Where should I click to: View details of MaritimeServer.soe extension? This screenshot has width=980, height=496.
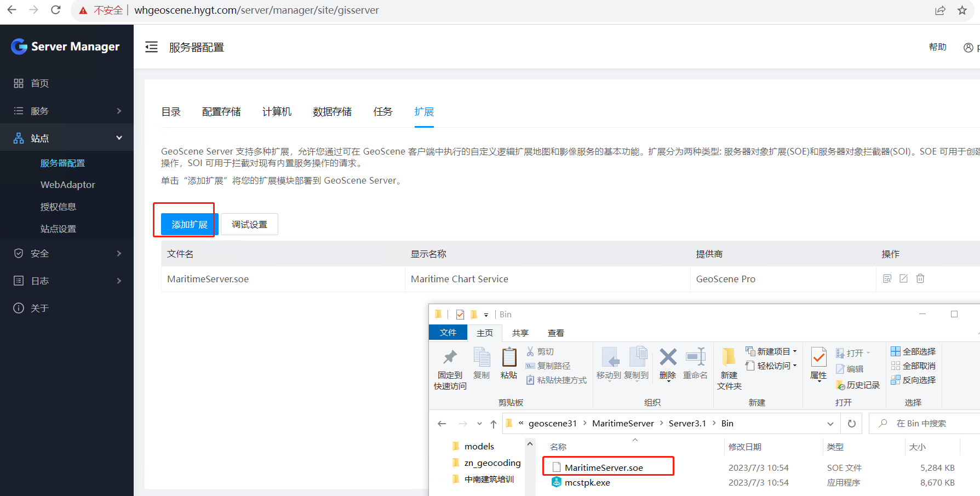coord(887,278)
